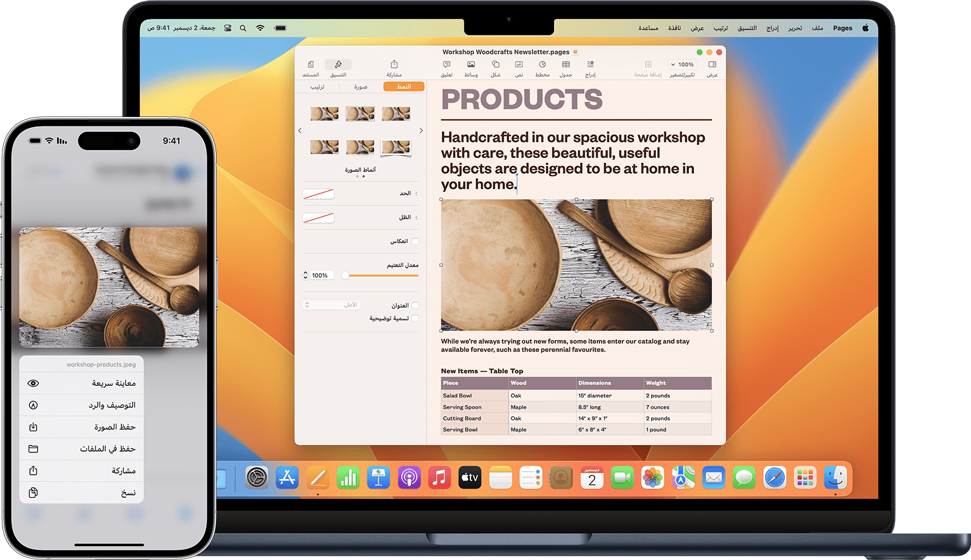The height and width of the screenshot is (560, 971).
Task: Click the 'Salad Bowl' table cell
Action: (475, 396)
